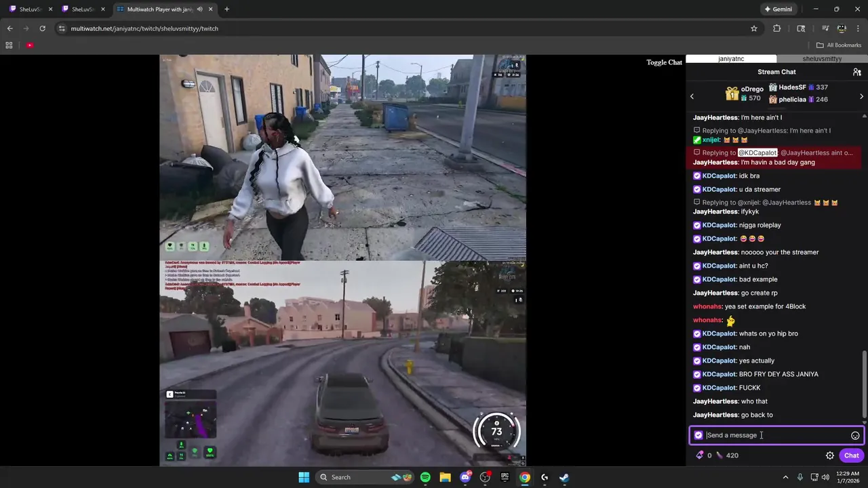Image resolution: width=868 pixels, height=488 pixels.
Task: Show previous gift leaderboard entry arrow
Action: [x=692, y=96]
